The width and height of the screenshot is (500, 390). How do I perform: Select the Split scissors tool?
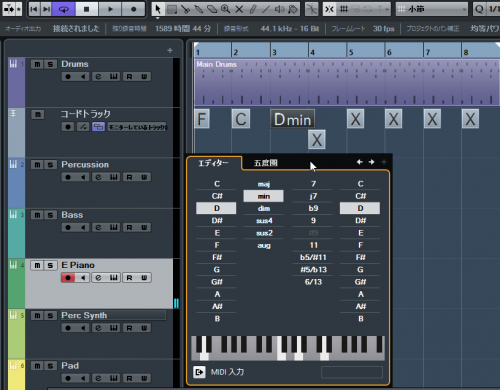pyautogui.click(x=185, y=9)
